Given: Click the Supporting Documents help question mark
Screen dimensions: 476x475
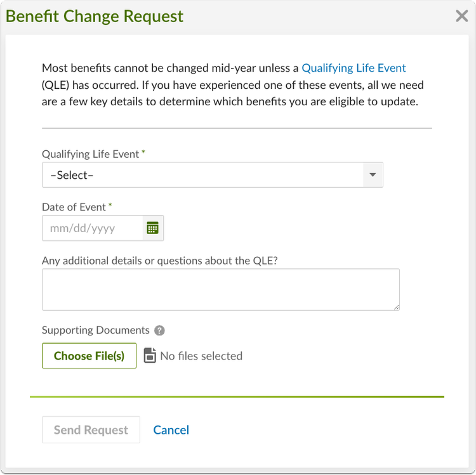Looking at the screenshot, I should click(x=159, y=330).
